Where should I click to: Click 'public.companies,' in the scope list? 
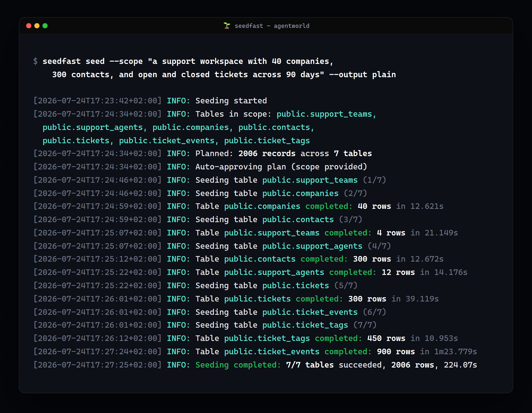point(193,127)
